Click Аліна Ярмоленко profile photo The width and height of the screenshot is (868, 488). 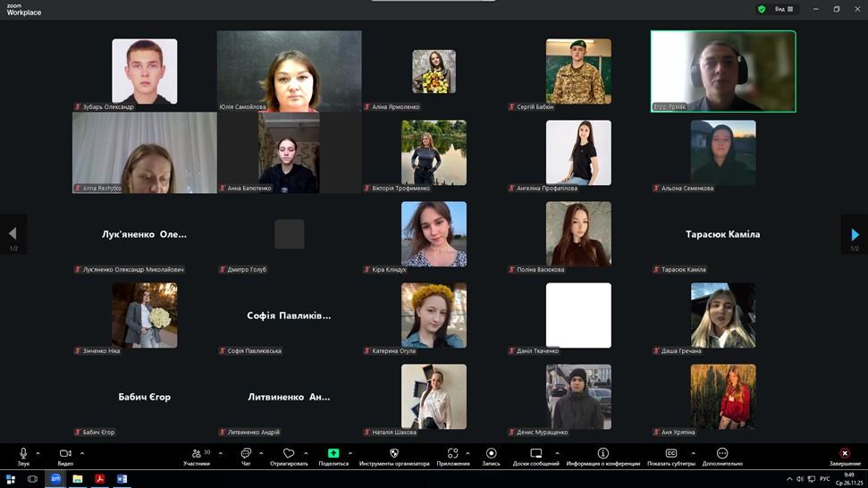coord(434,72)
